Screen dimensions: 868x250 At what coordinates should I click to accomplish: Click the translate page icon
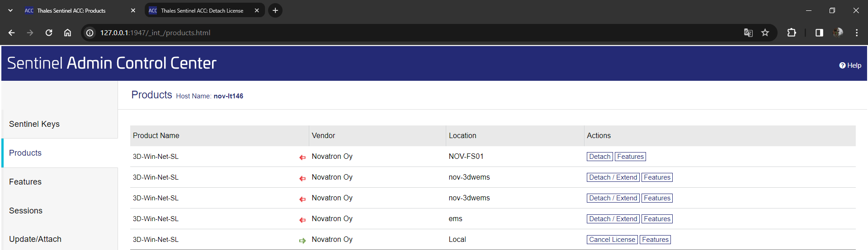point(748,32)
